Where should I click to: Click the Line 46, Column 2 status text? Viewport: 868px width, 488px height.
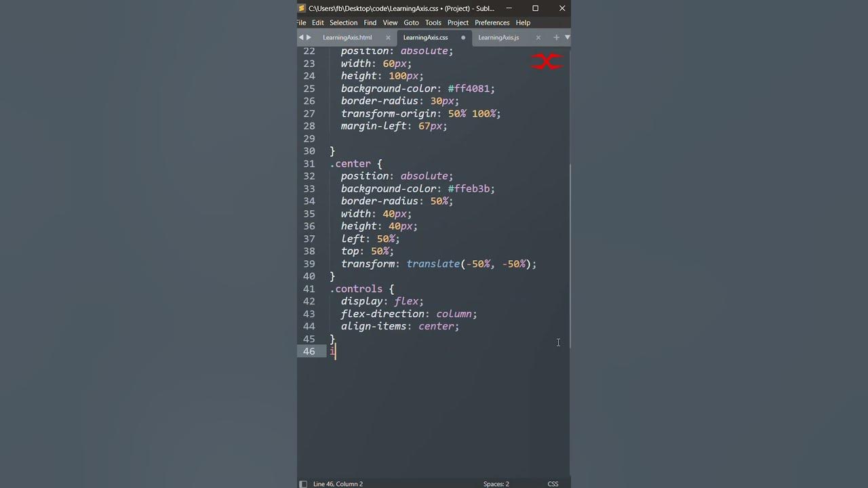(338, 484)
